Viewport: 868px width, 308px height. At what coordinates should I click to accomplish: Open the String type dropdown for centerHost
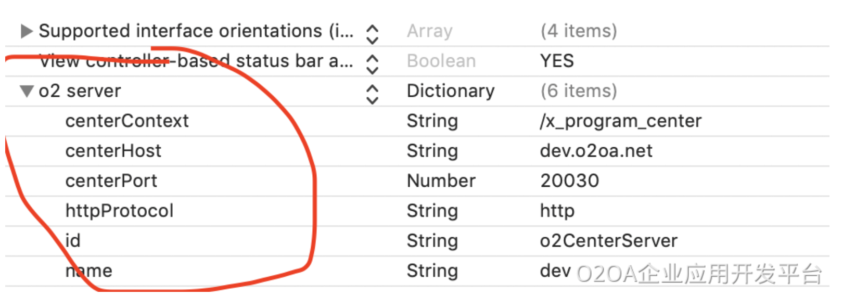tap(432, 151)
